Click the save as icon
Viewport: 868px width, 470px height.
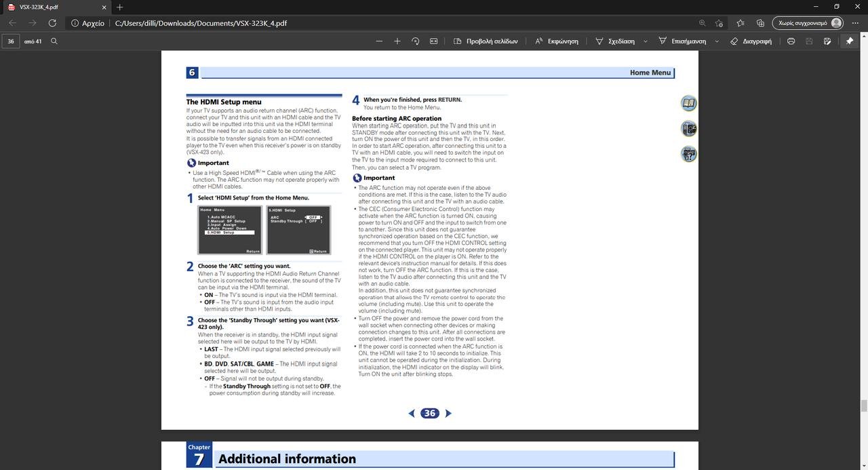tap(827, 41)
